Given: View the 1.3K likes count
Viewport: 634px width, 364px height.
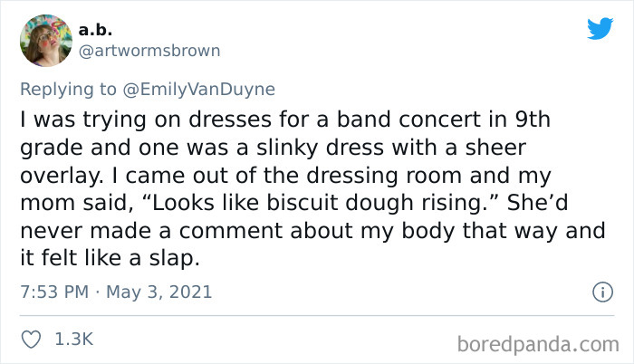Looking at the screenshot, I should 74,339.
